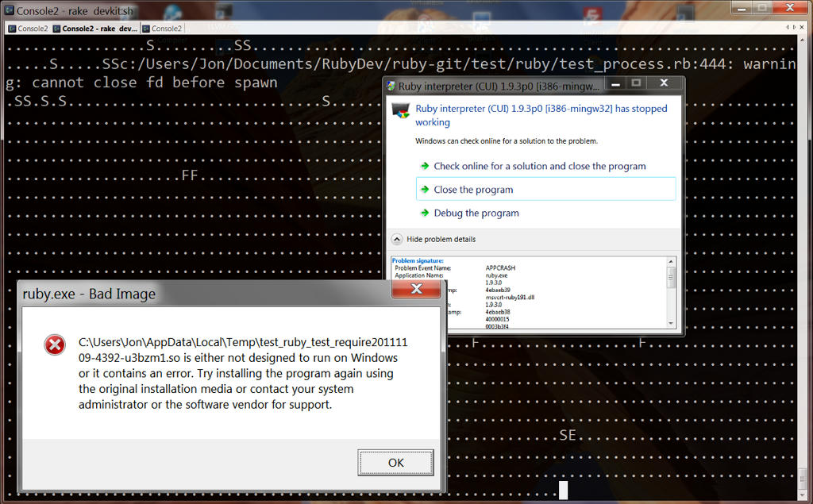This screenshot has height=504, width=813.
Task: Open the third Console2 tab
Action: tap(162, 29)
